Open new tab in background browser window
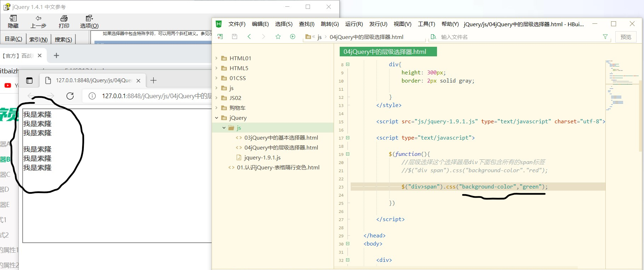This screenshot has width=644, height=270. tap(56, 55)
